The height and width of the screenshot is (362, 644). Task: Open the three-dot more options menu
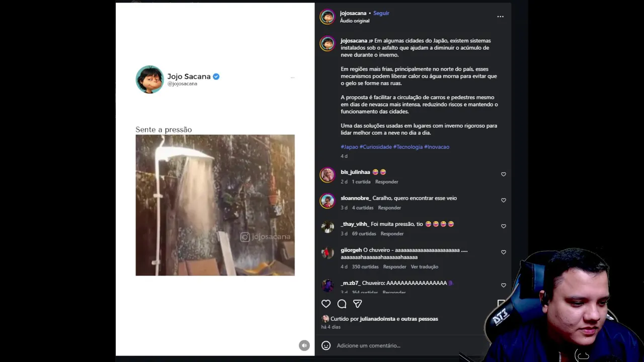(x=500, y=17)
